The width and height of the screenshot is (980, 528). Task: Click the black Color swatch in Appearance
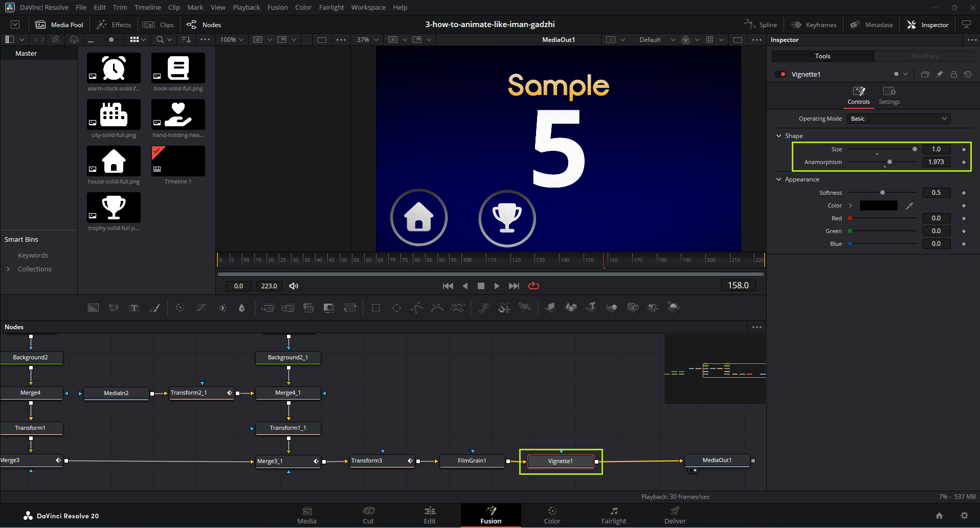(878, 205)
